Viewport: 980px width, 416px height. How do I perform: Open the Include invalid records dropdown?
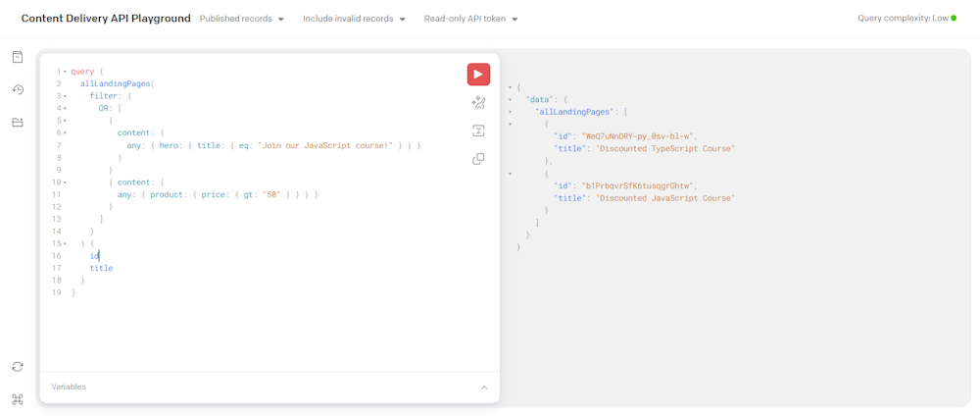[355, 19]
